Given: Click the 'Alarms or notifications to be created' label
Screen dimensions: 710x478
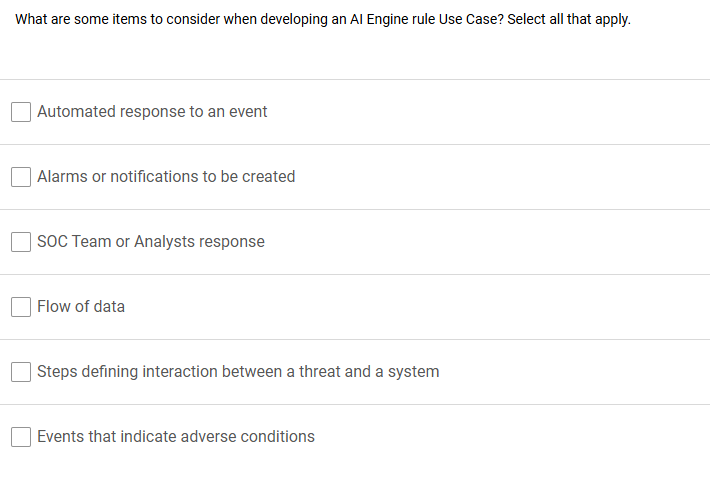Looking at the screenshot, I should (x=166, y=177).
